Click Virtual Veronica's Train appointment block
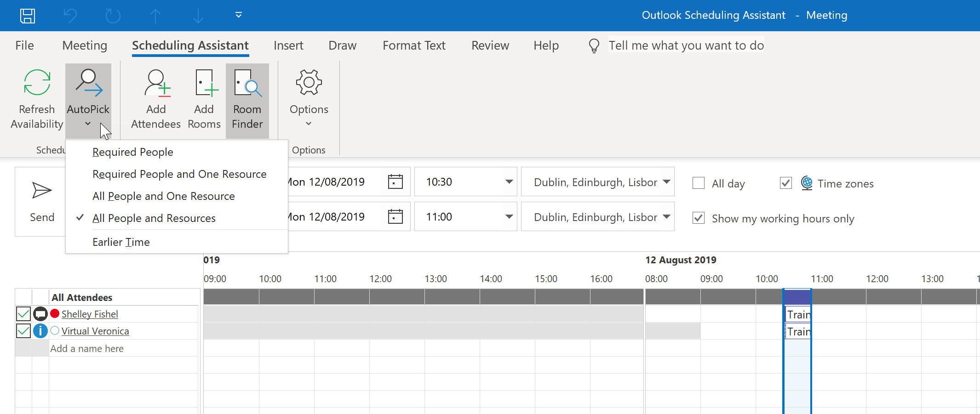The height and width of the screenshot is (414, 980). [797, 331]
